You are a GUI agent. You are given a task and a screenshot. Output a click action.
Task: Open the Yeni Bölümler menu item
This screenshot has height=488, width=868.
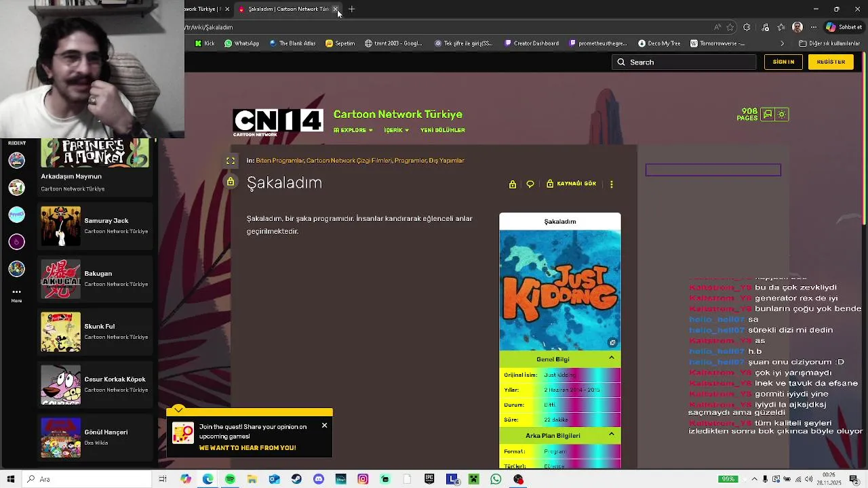click(x=442, y=130)
